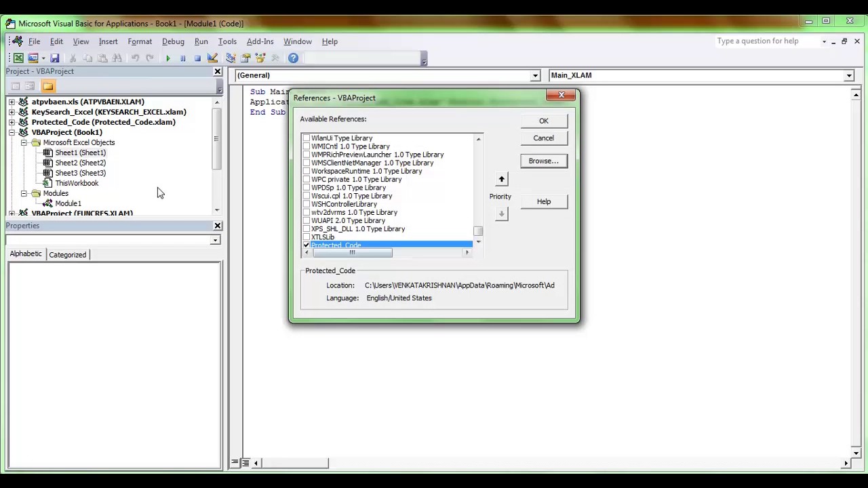Viewport: 868px width, 488px height.
Task: Run the macro with the green play icon
Action: pyautogui.click(x=168, y=58)
